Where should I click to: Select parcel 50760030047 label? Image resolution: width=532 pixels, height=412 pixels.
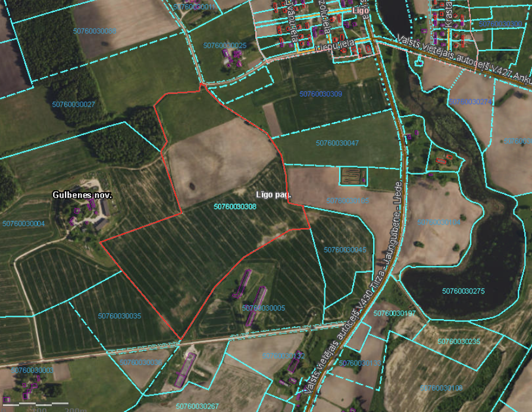[337, 143]
